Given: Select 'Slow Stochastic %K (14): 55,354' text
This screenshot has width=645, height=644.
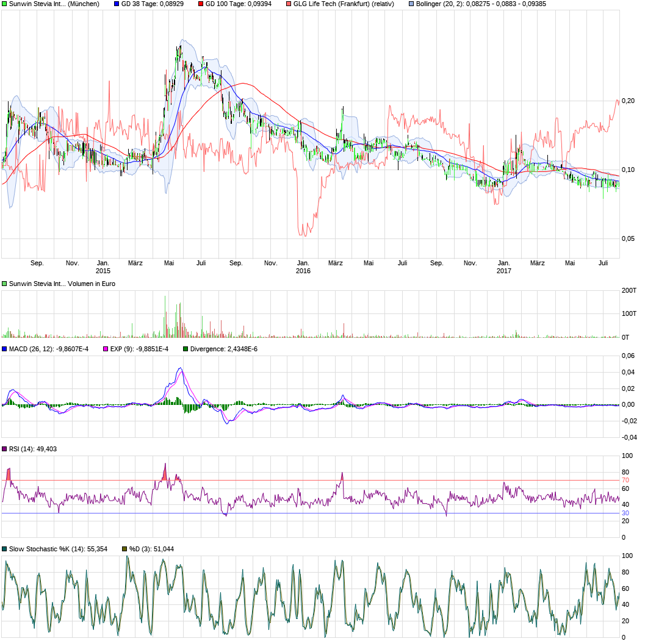Looking at the screenshot, I should pyautogui.click(x=58, y=549).
